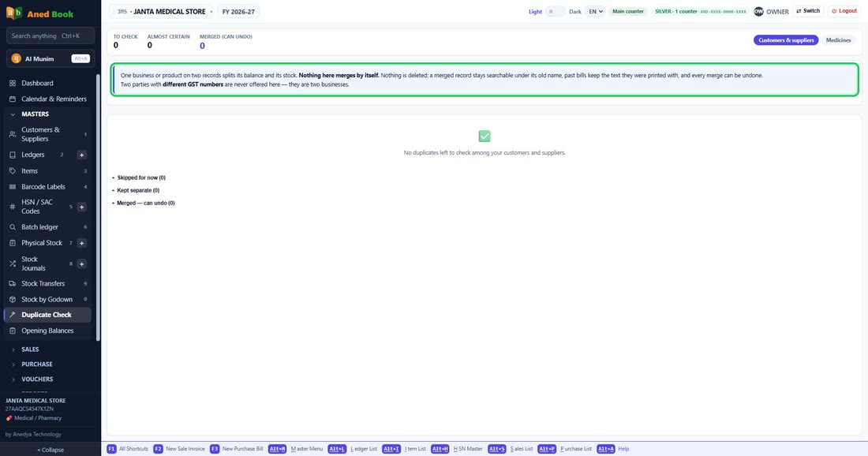The height and width of the screenshot is (456, 868).
Task: Add a Physical Stock entry with plus
Action: point(81,243)
